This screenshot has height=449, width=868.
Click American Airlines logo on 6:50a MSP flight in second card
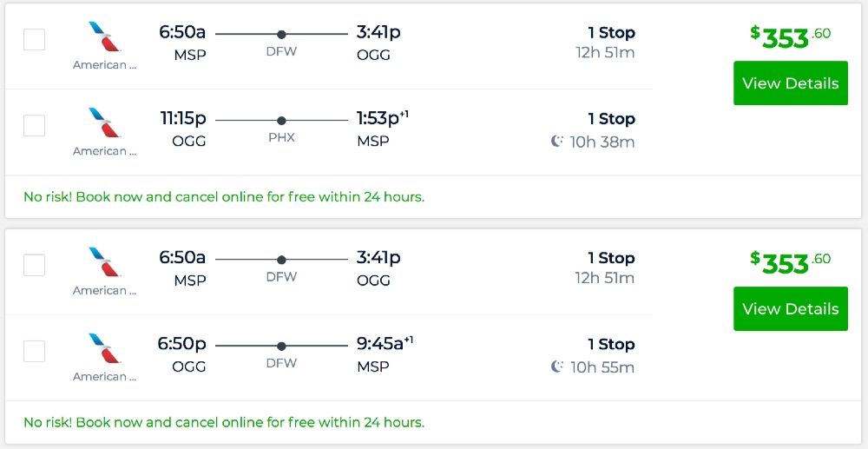coord(105,262)
